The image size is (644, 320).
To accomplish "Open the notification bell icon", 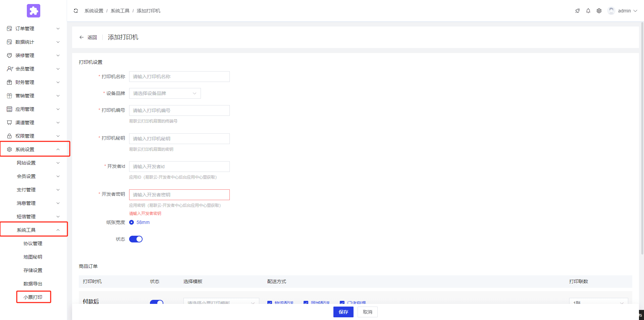I will [x=588, y=11].
